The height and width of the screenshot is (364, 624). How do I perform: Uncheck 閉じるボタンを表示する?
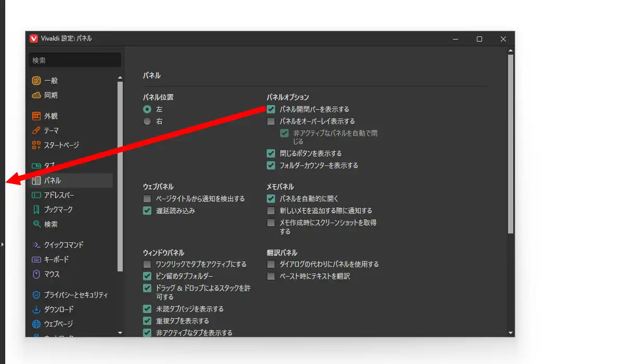271,153
